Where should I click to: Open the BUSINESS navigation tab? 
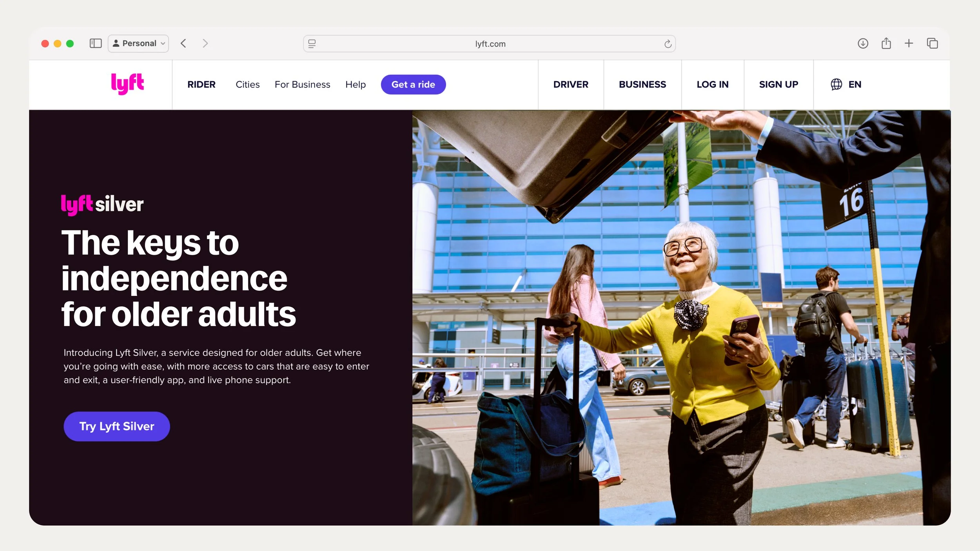pyautogui.click(x=642, y=84)
